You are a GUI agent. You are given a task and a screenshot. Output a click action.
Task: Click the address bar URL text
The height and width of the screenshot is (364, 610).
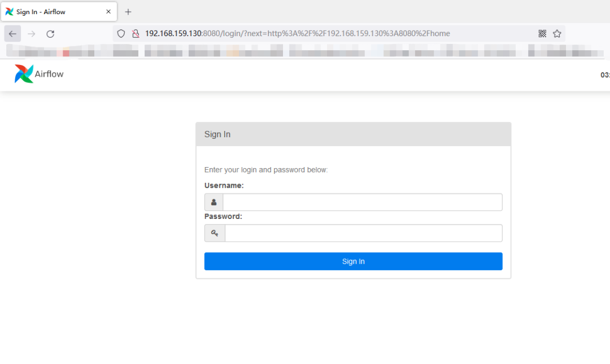point(298,34)
